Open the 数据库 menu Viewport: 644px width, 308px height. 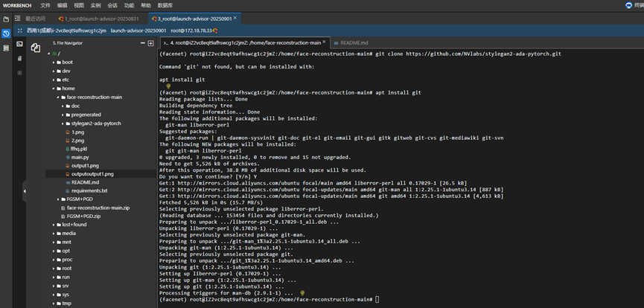coord(165,5)
